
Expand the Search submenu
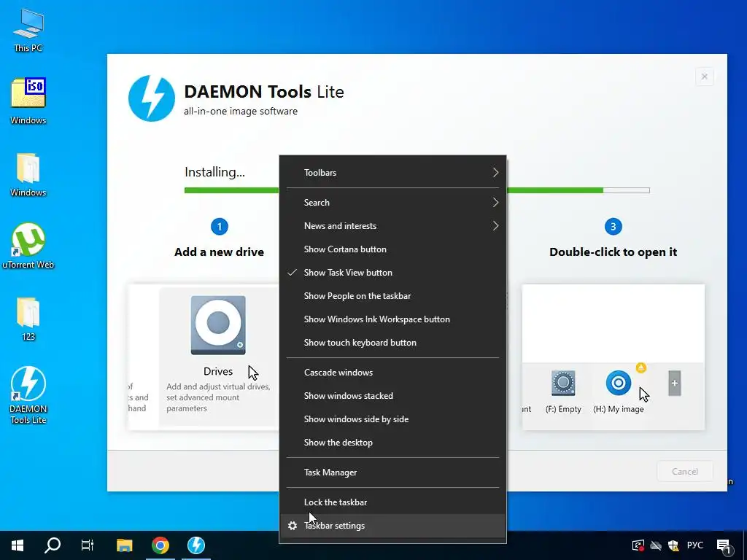392,203
